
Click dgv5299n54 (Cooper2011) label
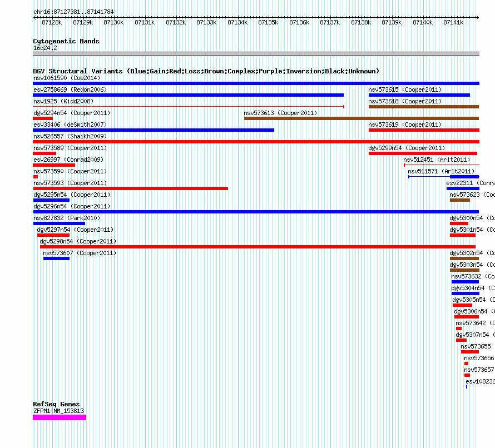407,148
